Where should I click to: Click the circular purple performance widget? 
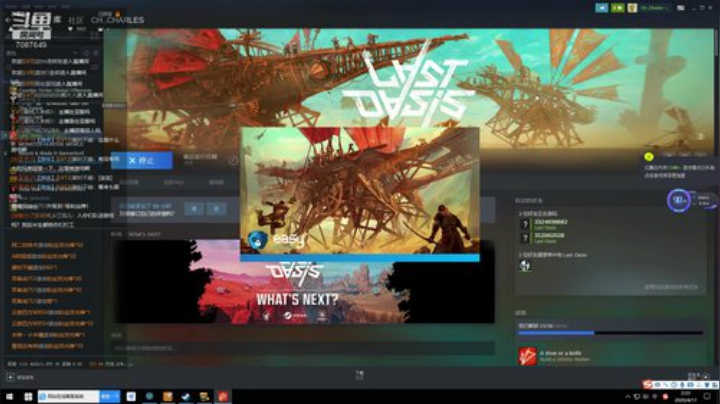(x=679, y=200)
